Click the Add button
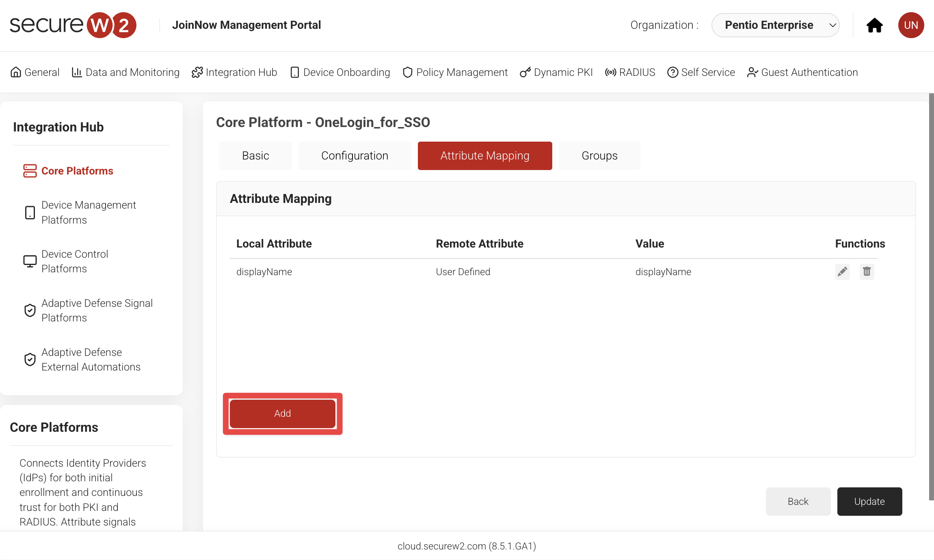Screen dimensions: 934x560 click(x=283, y=414)
